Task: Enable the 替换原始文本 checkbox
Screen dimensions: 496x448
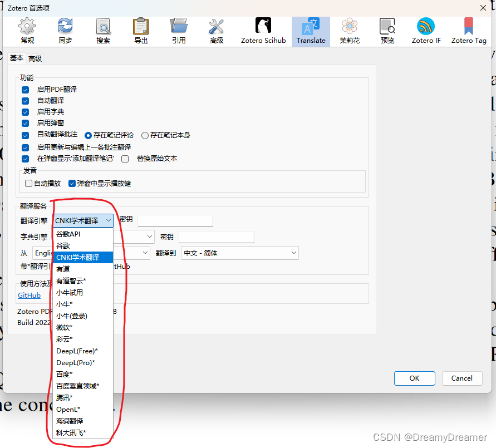Action: (x=125, y=159)
